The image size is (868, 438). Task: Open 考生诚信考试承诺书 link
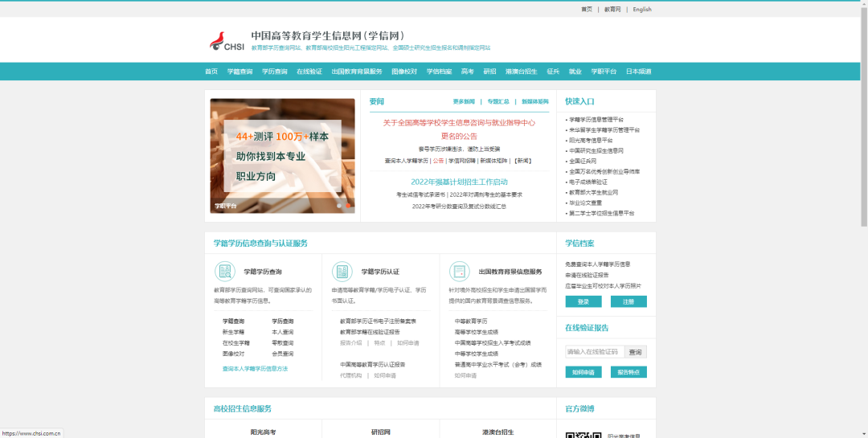point(421,195)
